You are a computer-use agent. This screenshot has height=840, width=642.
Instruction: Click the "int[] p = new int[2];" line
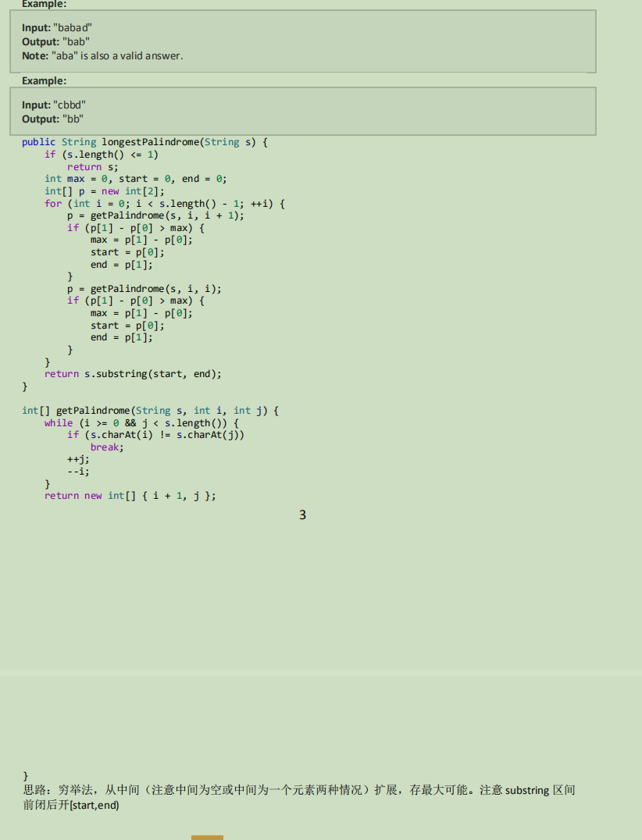pos(105,191)
